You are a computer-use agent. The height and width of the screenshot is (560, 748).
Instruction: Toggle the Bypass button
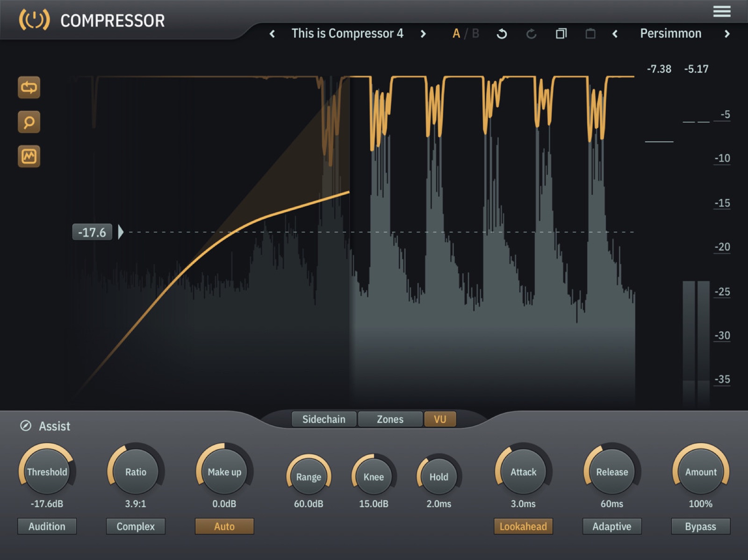click(700, 526)
